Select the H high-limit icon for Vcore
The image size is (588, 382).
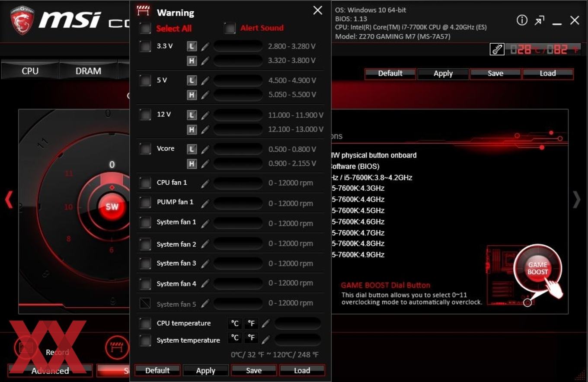click(x=192, y=164)
